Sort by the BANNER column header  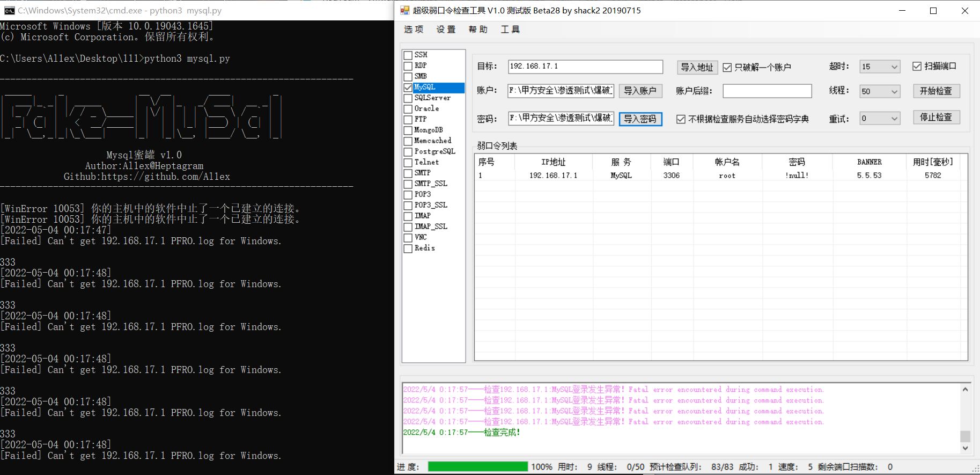(870, 162)
